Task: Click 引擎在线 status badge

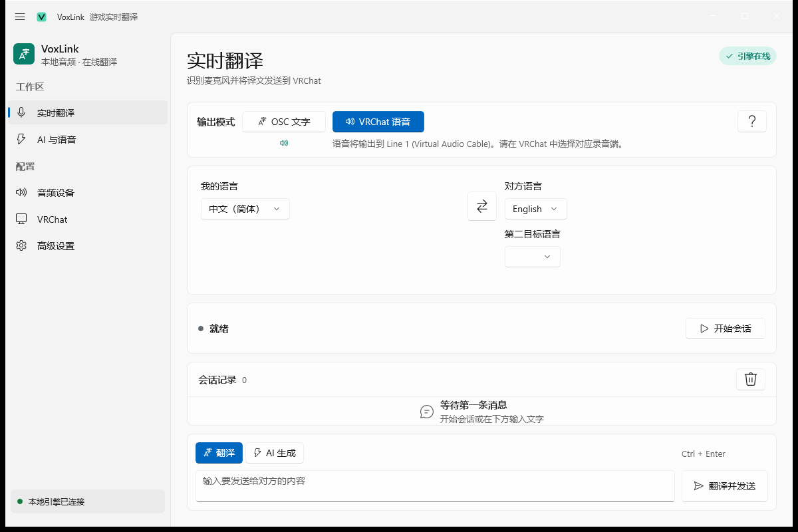Action: coord(747,57)
